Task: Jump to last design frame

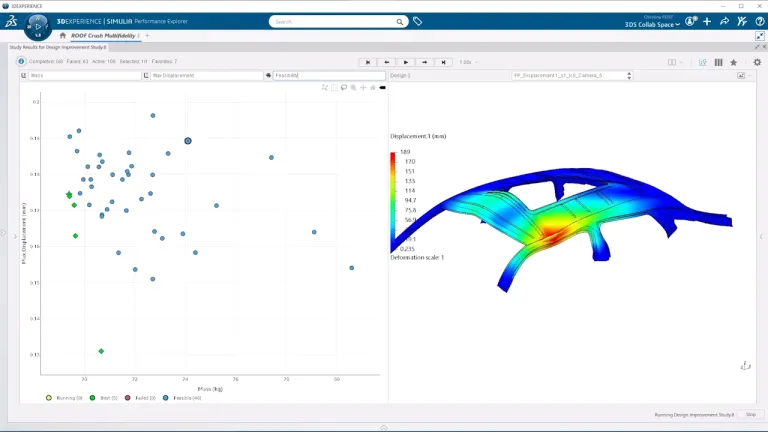Action: click(443, 62)
